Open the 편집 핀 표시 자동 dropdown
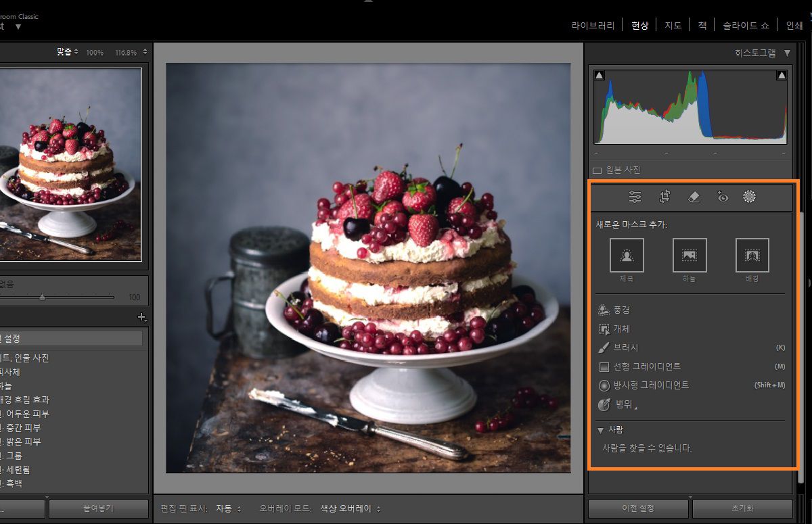Viewport: 812px width, 524px height. 229,508
